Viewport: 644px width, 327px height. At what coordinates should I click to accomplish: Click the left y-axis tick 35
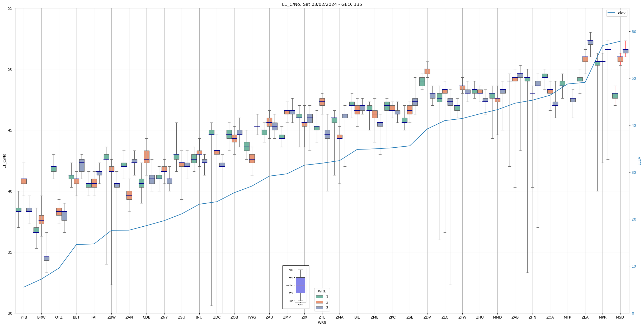[x=10, y=252]
